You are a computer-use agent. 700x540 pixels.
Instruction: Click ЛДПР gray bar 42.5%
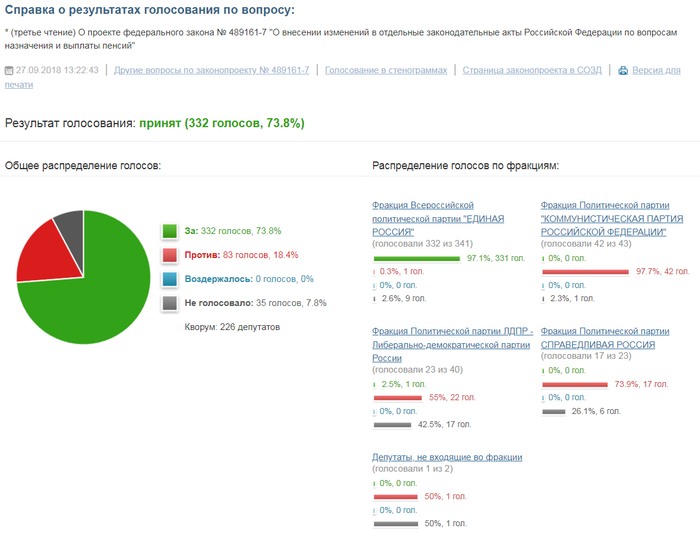[x=392, y=425]
